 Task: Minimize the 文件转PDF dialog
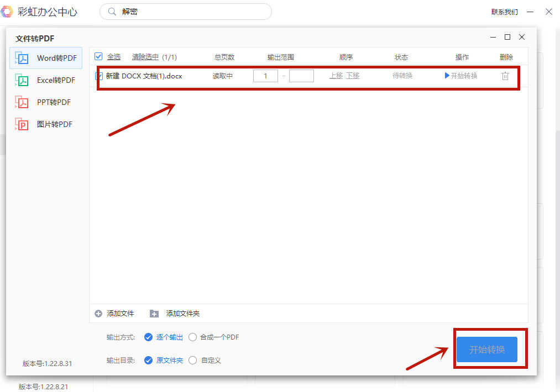[493, 37]
